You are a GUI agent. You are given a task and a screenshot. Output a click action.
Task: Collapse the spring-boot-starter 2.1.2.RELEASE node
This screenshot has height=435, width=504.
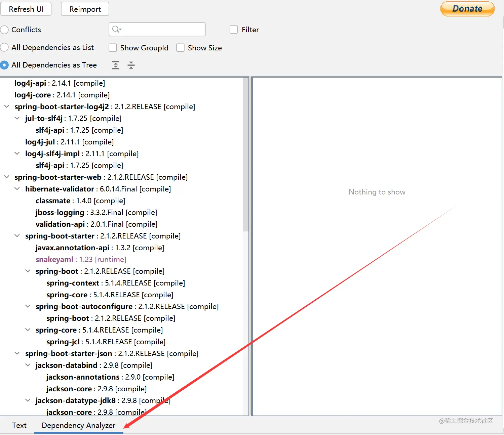[x=17, y=236]
